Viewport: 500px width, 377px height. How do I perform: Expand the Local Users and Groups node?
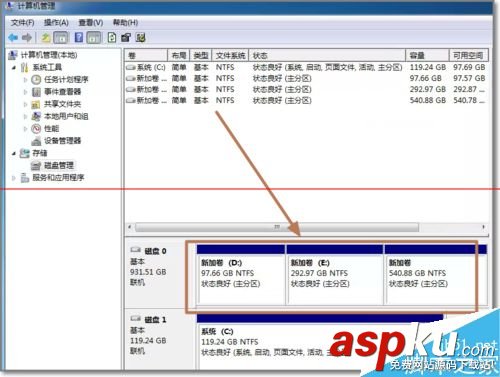(x=25, y=116)
